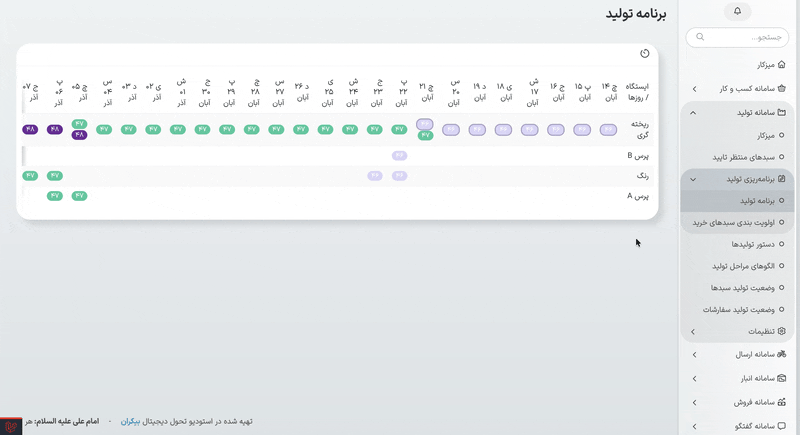Click the تنظیمات gear icon
The width and height of the screenshot is (800, 435).
782,331
